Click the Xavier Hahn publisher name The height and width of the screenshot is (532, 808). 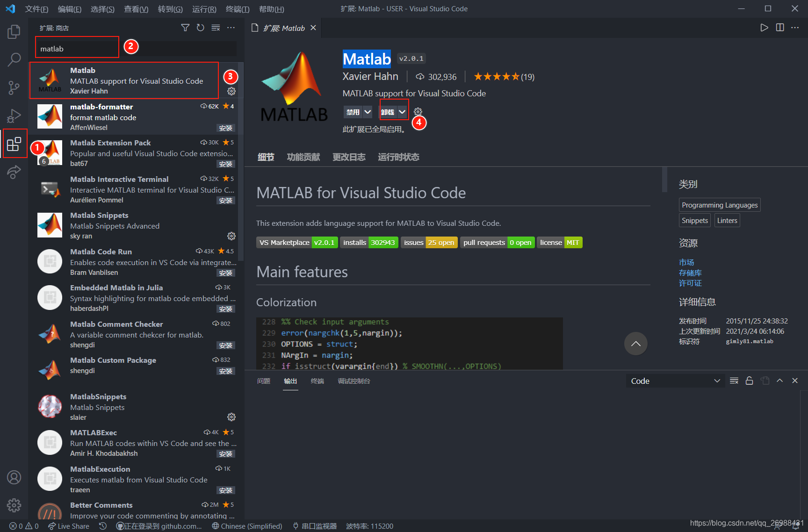(370, 76)
